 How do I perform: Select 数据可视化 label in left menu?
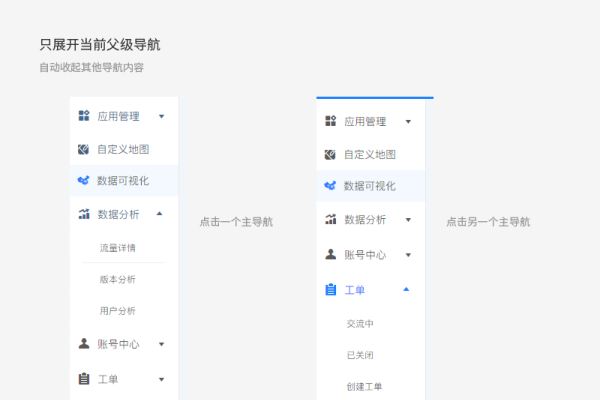pos(123,181)
